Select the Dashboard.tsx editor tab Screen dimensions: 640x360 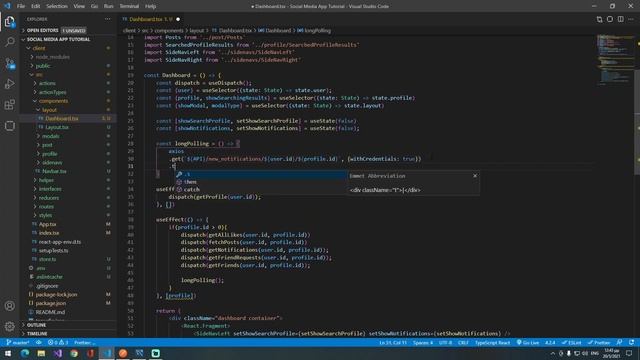pos(150,19)
